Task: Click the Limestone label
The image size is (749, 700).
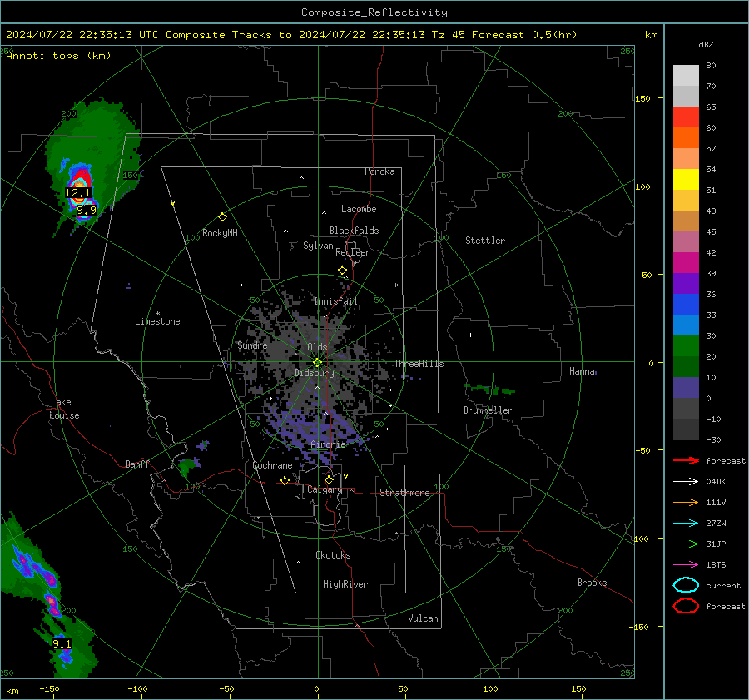Action: click(x=157, y=321)
